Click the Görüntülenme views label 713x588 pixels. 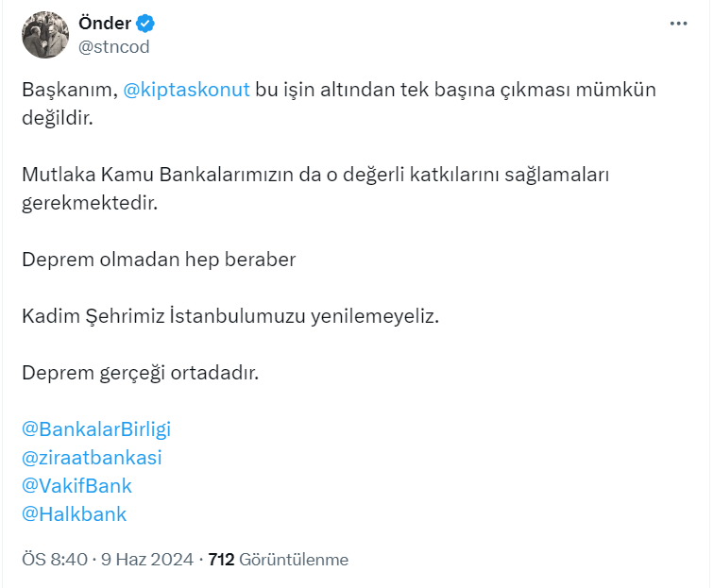(294, 560)
